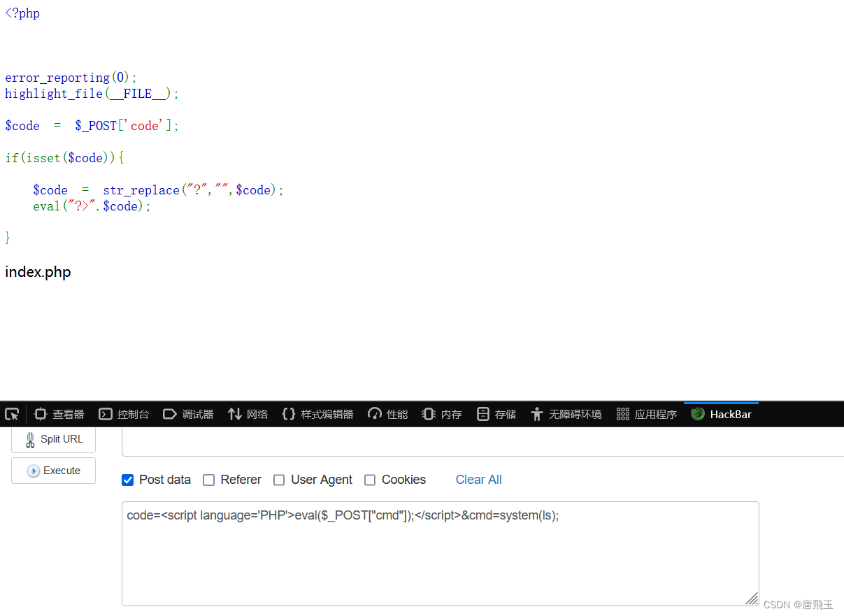Click the error_reporting(0); code line

(71, 78)
